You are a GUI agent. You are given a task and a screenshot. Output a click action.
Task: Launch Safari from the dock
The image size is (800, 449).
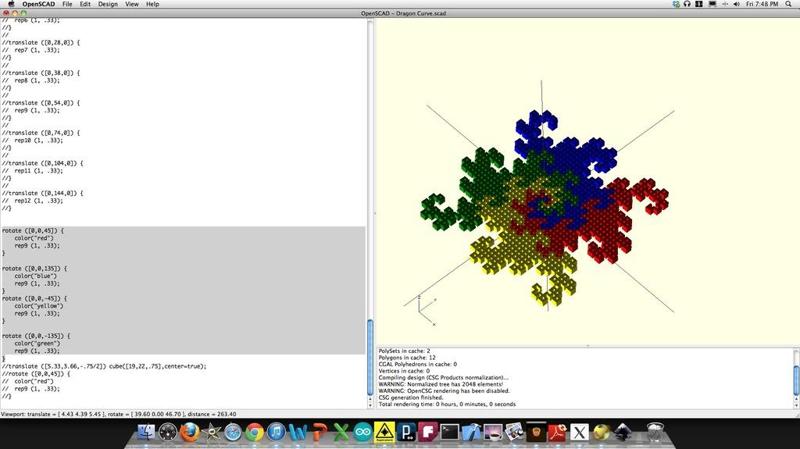tap(233, 433)
